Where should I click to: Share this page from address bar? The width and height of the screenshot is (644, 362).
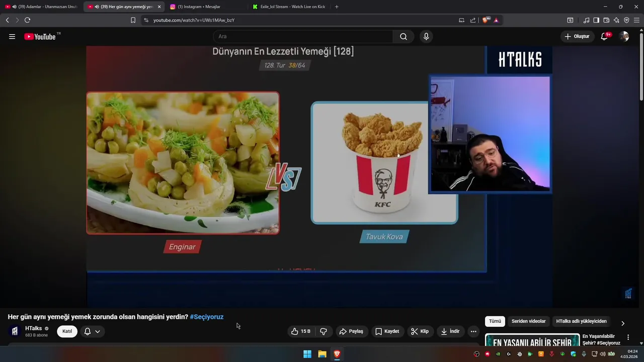[x=473, y=20]
